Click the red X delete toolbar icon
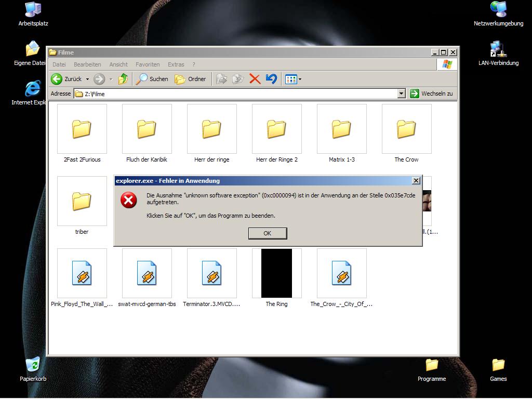The height and width of the screenshot is (399, 532). click(255, 79)
